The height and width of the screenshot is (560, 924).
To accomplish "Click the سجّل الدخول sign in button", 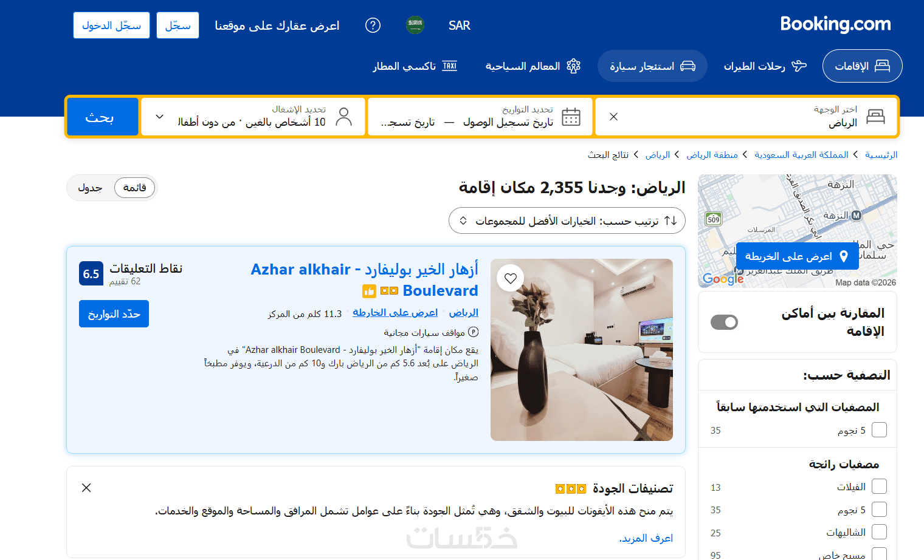I will [111, 26].
